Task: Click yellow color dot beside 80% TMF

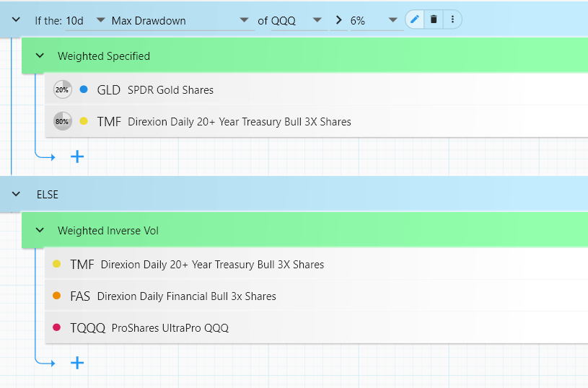Action: tap(84, 121)
